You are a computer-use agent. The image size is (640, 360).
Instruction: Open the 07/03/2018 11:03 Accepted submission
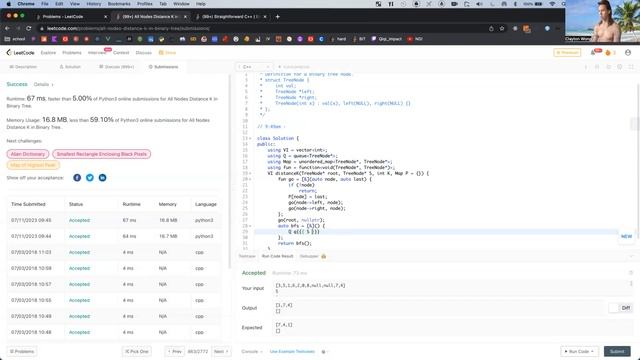click(x=79, y=252)
